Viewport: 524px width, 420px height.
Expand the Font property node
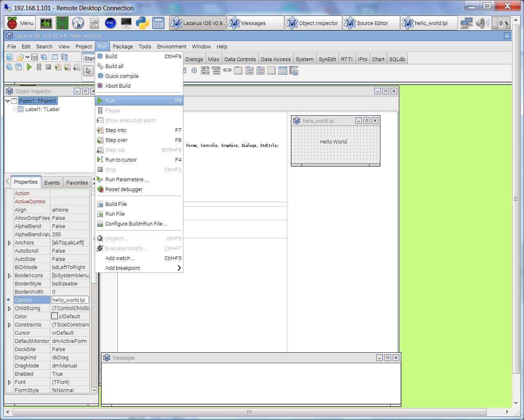(9, 382)
